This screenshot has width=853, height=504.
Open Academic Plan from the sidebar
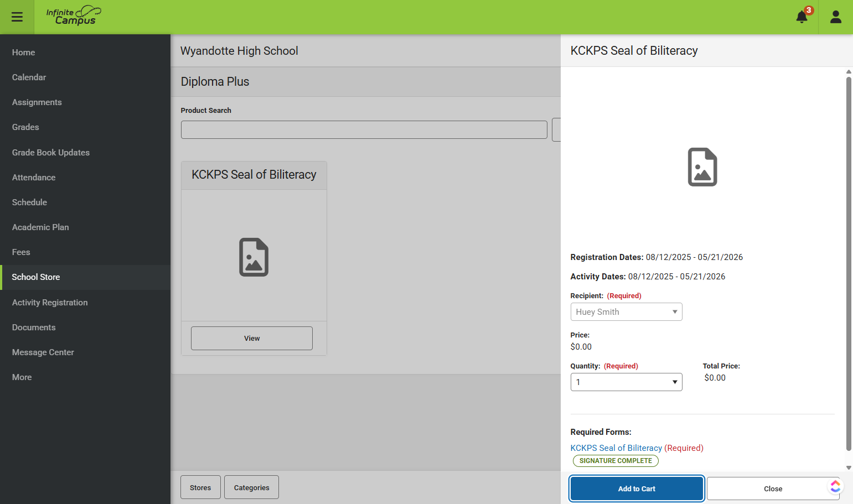[x=85, y=227]
